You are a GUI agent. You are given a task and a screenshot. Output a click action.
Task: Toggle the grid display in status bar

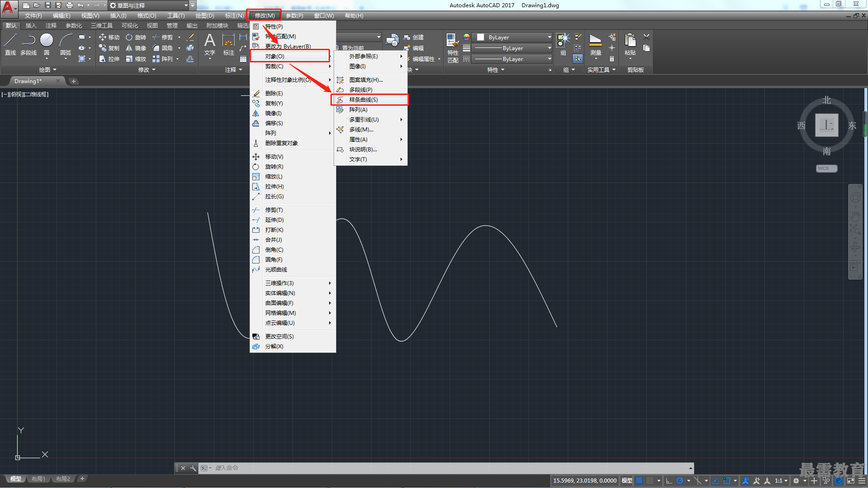click(639, 481)
